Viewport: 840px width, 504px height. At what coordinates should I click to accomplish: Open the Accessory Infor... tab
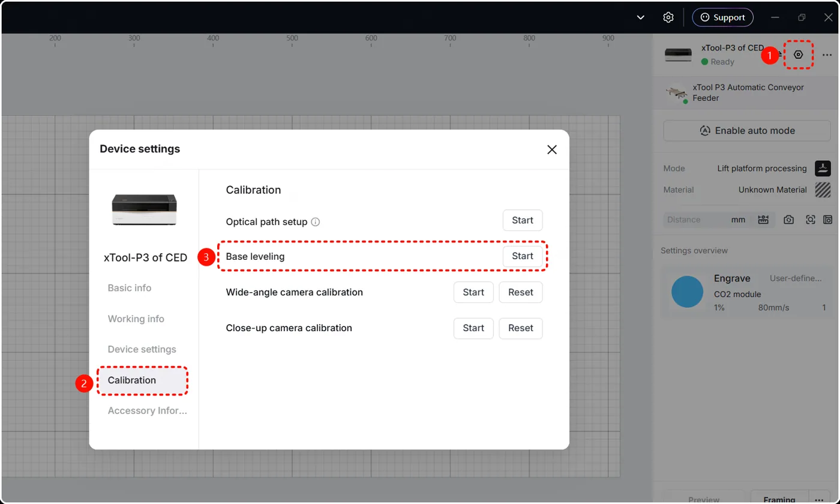click(x=148, y=411)
